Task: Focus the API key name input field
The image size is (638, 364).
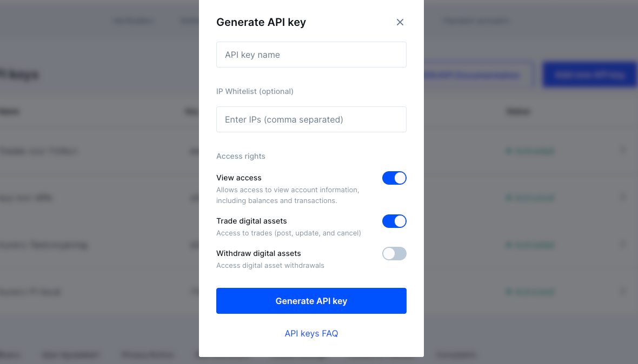Action: click(311, 55)
